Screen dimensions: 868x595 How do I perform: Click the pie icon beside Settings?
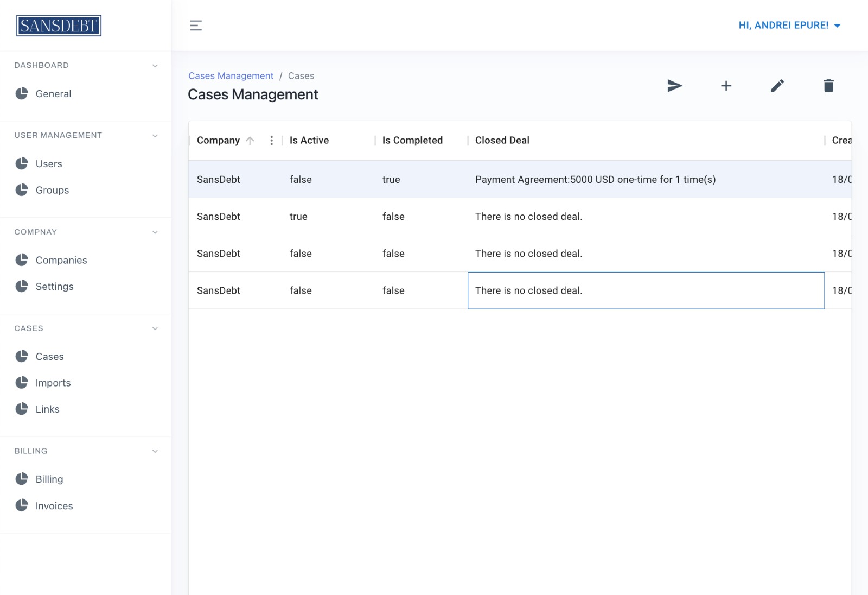[22, 286]
